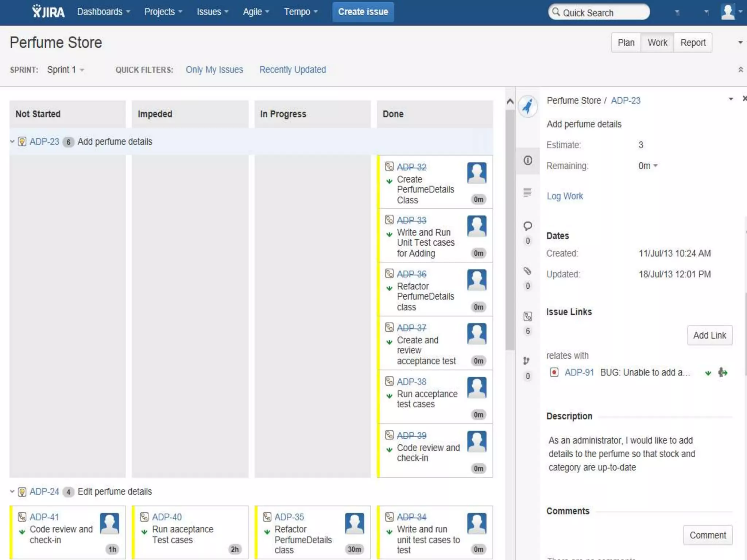Click the details info icon in side panel

527,160
